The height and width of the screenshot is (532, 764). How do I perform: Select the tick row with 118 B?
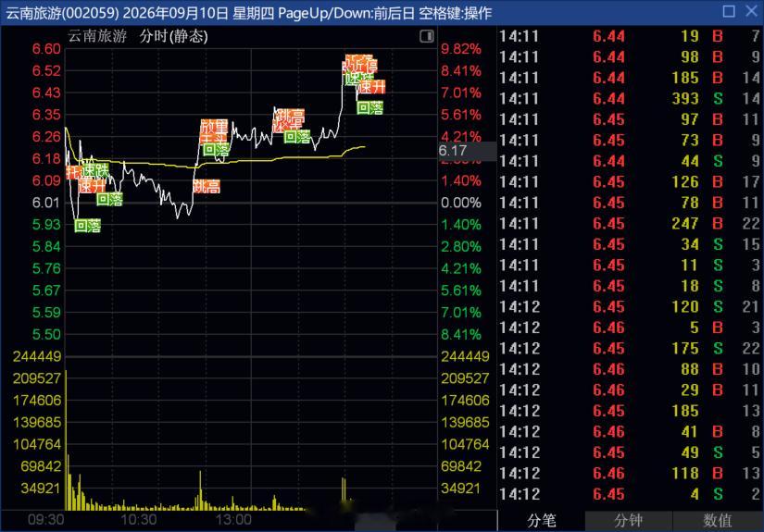click(x=630, y=474)
